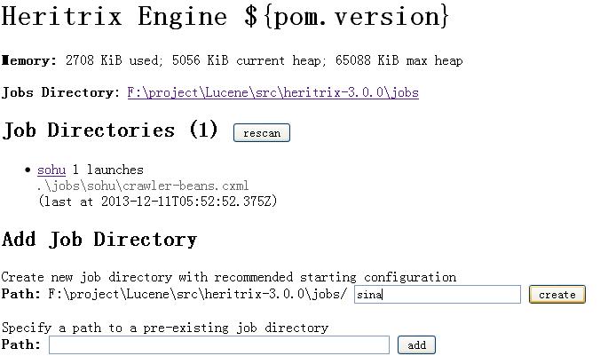This screenshot has height=364, width=616.
Task: Click the Create new job directory description
Action: click(229, 277)
